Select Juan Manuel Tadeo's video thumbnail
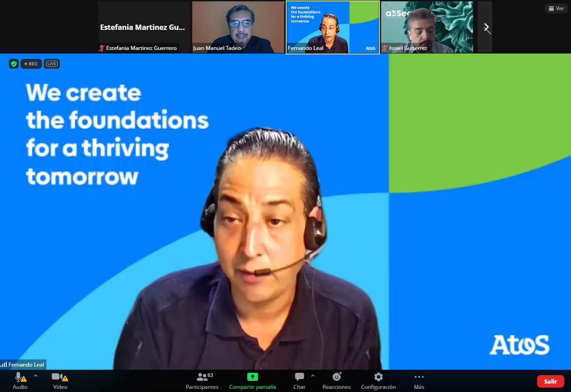 238,27
